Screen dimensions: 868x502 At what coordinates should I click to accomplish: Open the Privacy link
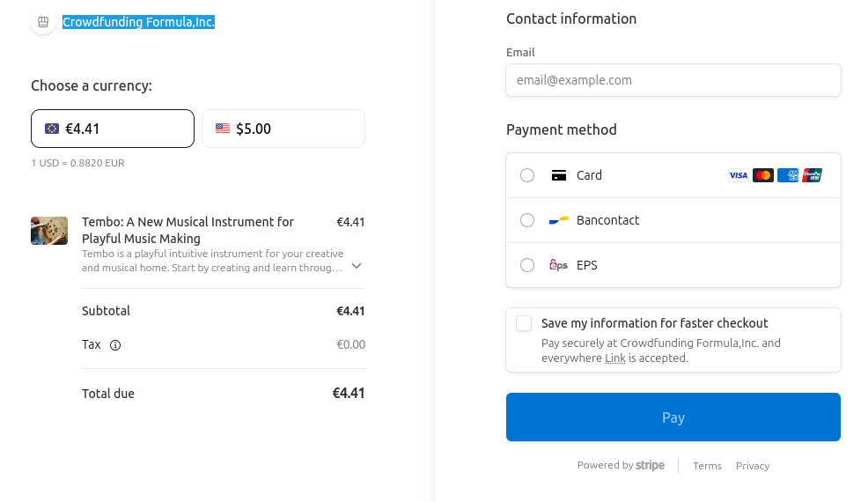tap(753, 466)
